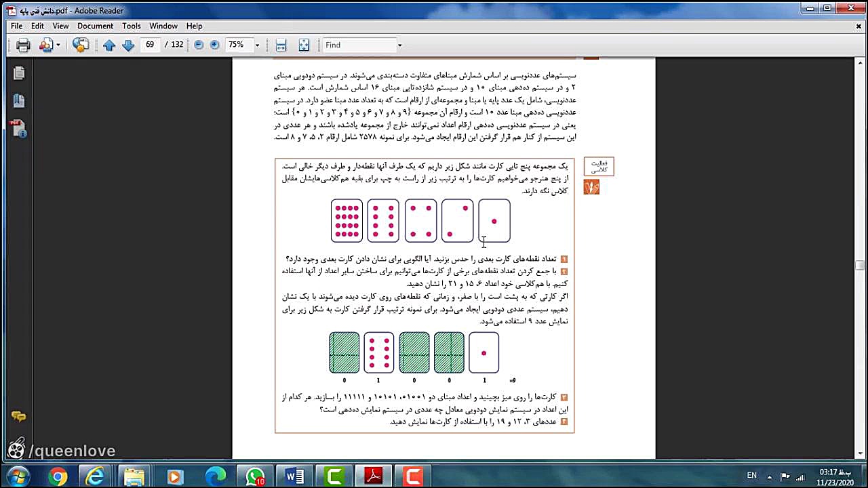The width and height of the screenshot is (868, 488).
Task: Click the Print icon in the toolbar
Action: [x=23, y=45]
